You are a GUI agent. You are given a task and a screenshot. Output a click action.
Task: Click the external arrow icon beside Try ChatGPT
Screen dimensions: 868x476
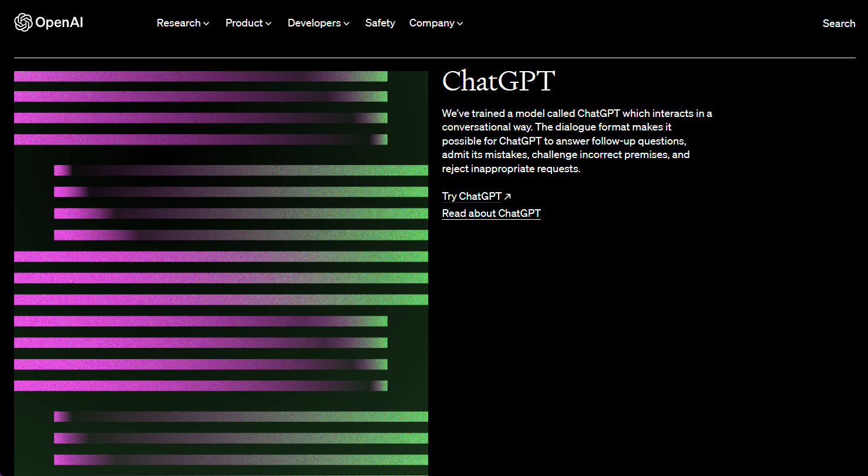pos(507,196)
